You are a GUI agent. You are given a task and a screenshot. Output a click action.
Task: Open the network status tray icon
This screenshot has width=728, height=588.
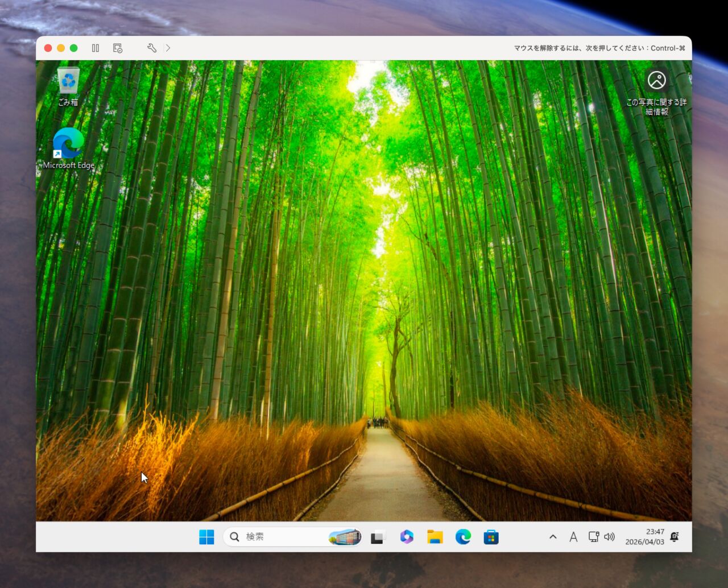tap(593, 537)
